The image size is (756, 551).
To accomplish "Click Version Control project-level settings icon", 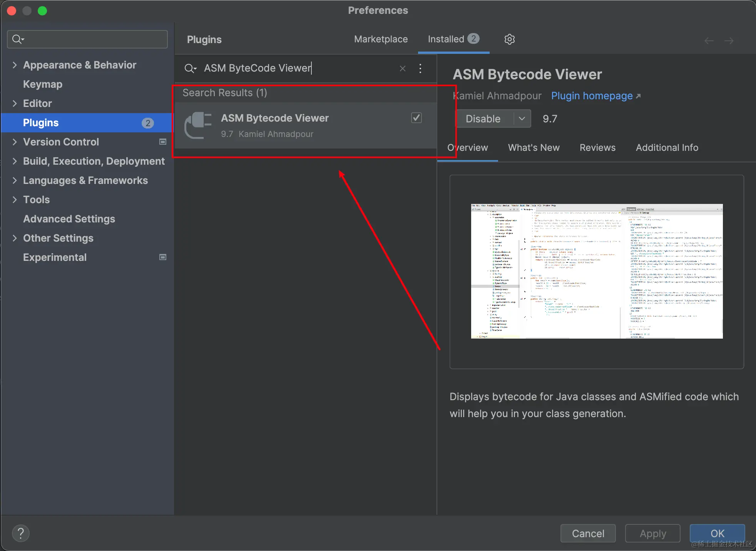I will pos(163,142).
